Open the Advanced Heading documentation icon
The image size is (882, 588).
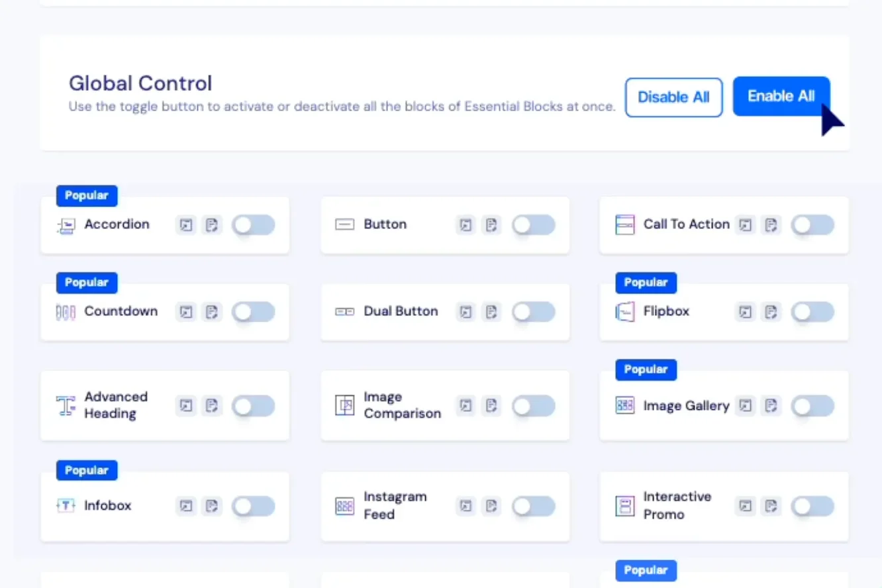pos(211,406)
